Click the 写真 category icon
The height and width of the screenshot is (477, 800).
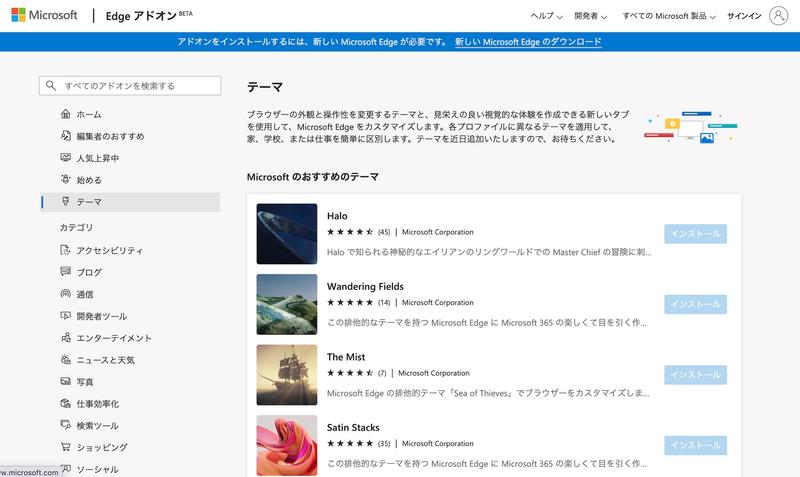[65, 382]
